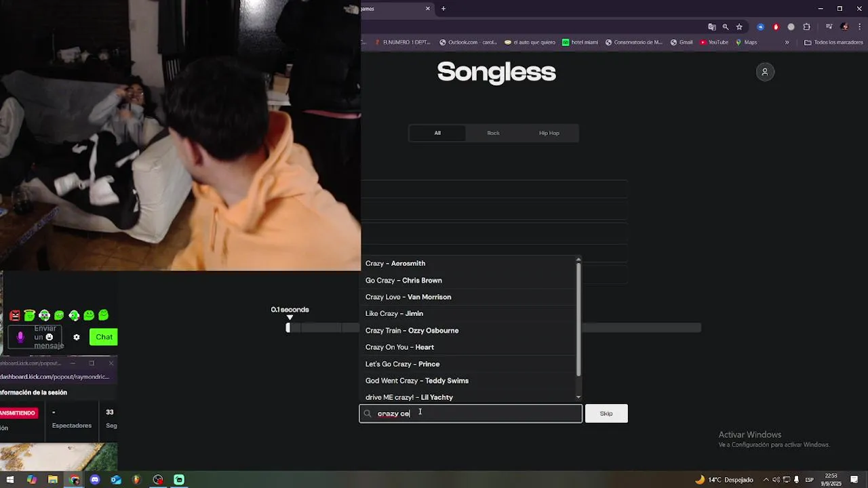Insert emoji using the smiley in the message box
The image size is (868, 488).
pyautogui.click(x=49, y=337)
